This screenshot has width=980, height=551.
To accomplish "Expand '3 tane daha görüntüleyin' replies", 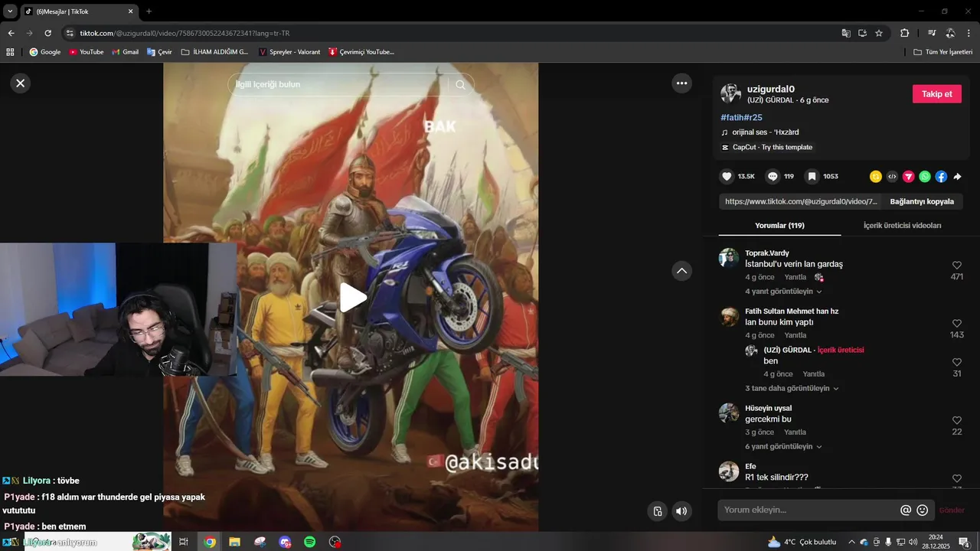I will (x=792, y=389).
